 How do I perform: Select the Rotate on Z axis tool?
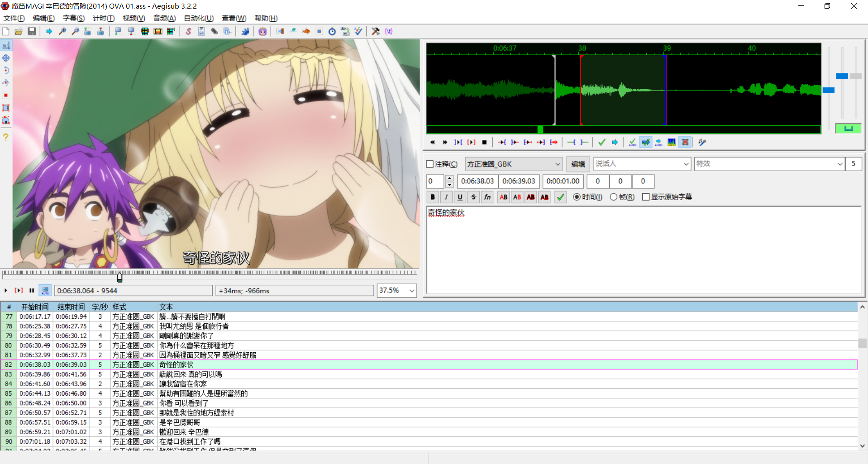click(6, 70)
